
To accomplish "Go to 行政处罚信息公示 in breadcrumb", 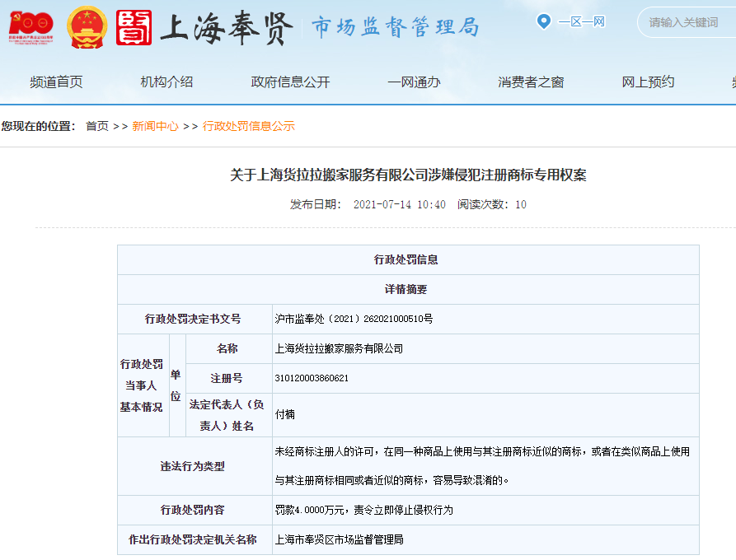I will pos(249,126).
